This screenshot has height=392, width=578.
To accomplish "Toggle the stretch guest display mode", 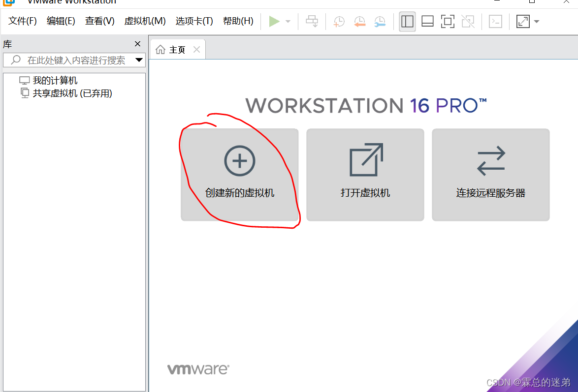I will click(522, 21).
